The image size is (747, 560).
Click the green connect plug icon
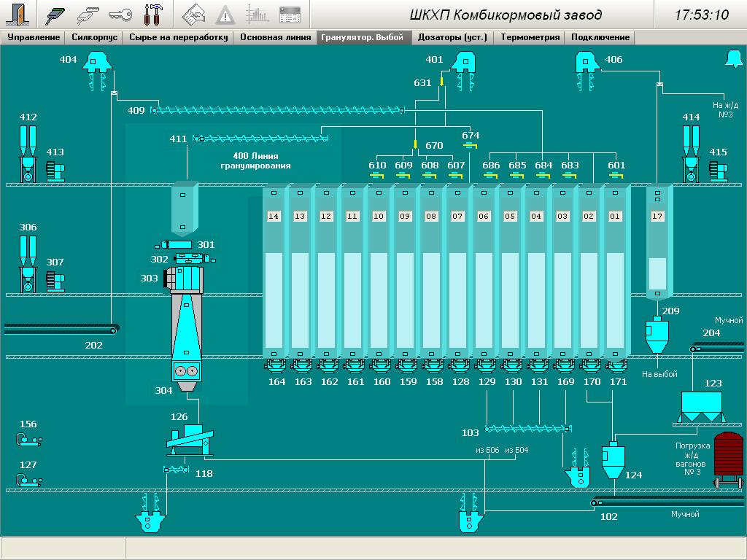(x=56, y=14)
